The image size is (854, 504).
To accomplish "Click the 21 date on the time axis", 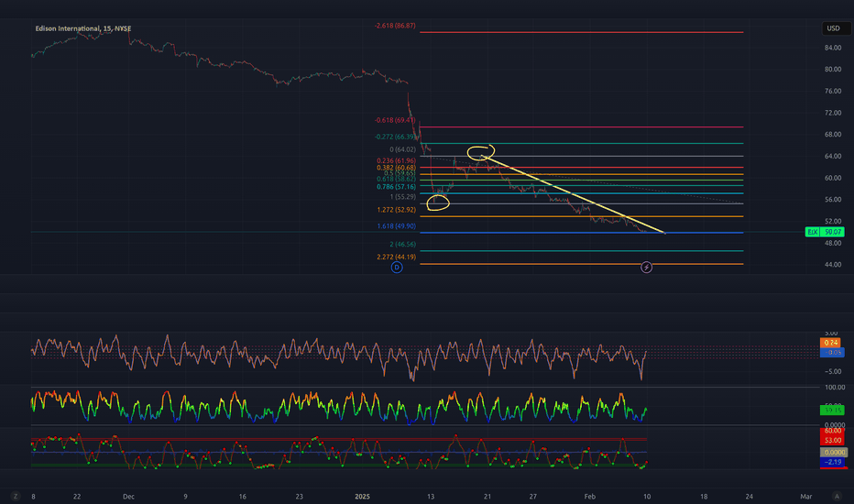I will 487,497.
